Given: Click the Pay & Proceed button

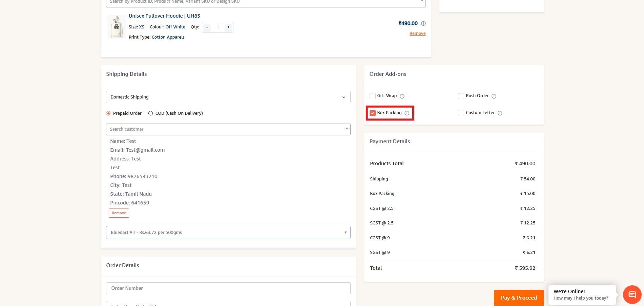Looking at the screenshot, I should click(x=519, y=298).
